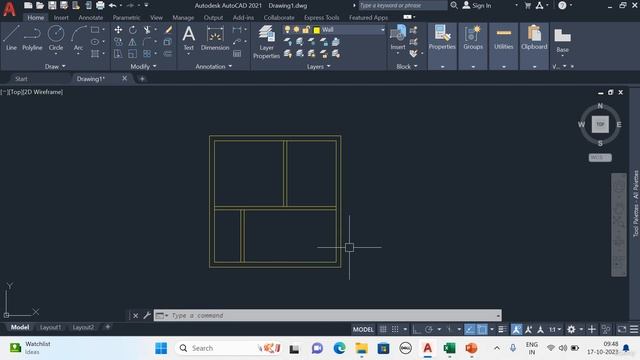This screenshot has height=360, width=640.
Task: Select the Text annotation tool
Action: point(188,38)
